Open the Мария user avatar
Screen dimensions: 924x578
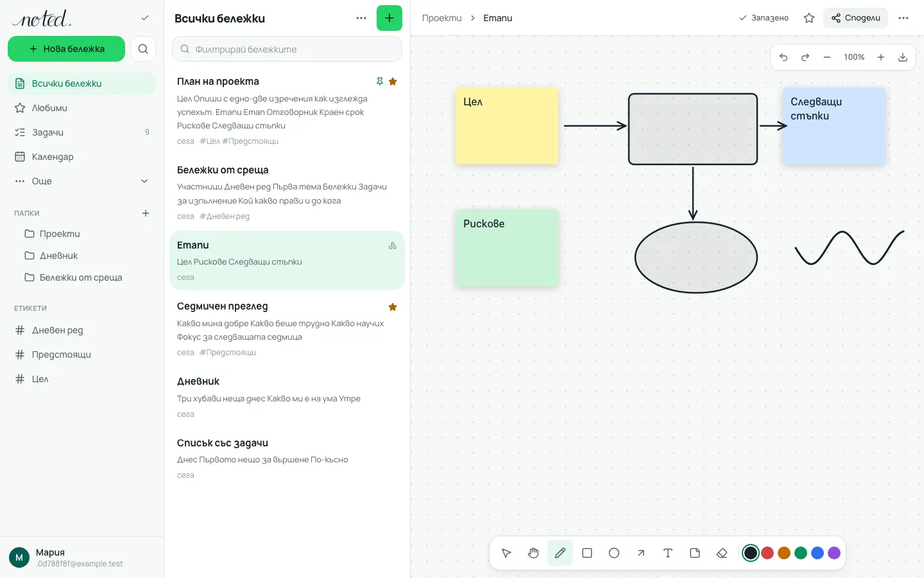click(19, 557)
